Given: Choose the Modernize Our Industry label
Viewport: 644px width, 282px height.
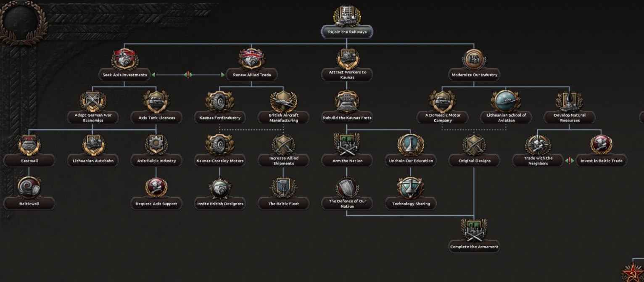Looking at the screenshot, I should coord(474,75).
